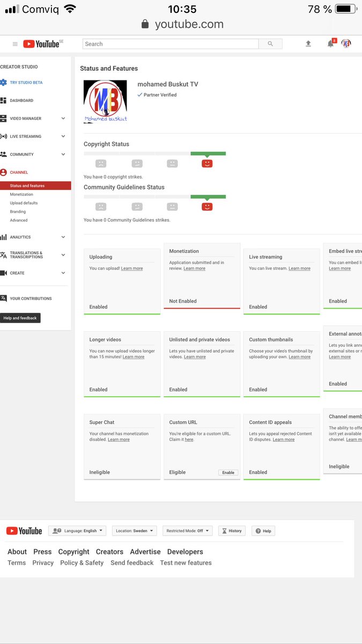Click the red smiley under Community Guidelines Status
The width and height of the screenshot is (362, 644).
click(x=207, y=207)
